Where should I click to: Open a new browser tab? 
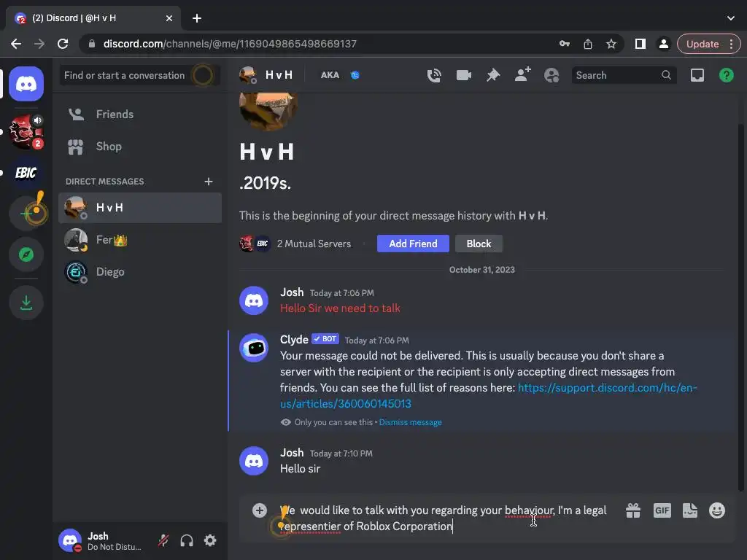click(196, 18)
